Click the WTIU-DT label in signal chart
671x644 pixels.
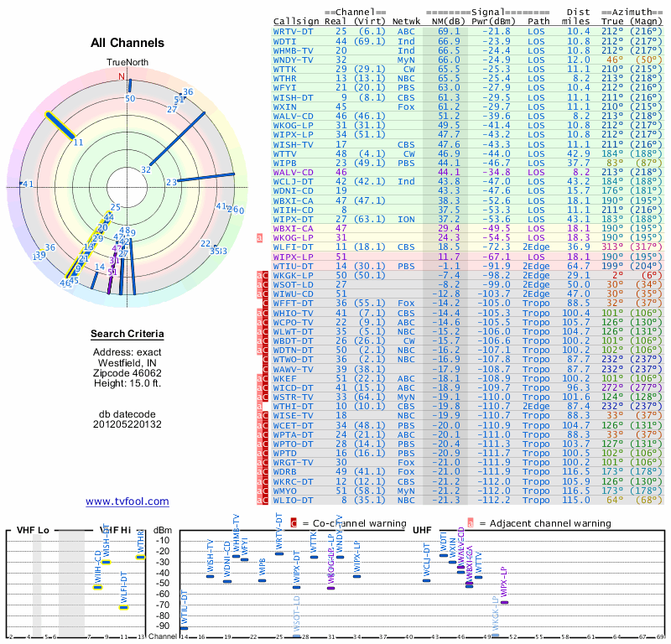[x=185, y=608]
